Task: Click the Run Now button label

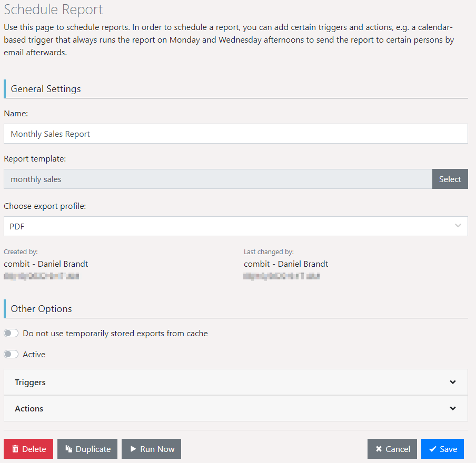Action: 157,449
